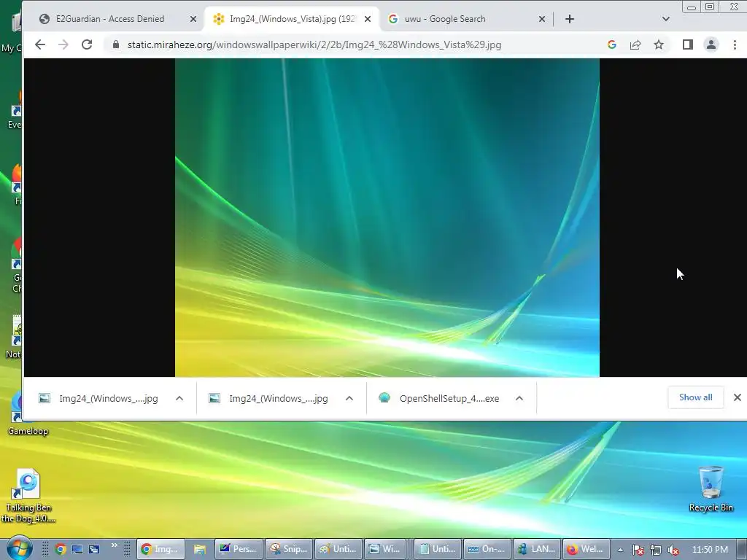Click the muted volume tray icon
This screenshot has height=560, width=747.
[x=673, y=550]
